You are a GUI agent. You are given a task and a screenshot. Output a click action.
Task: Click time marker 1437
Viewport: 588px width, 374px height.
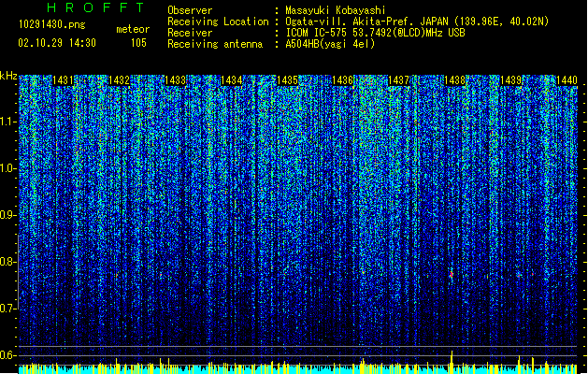[398, 80]
